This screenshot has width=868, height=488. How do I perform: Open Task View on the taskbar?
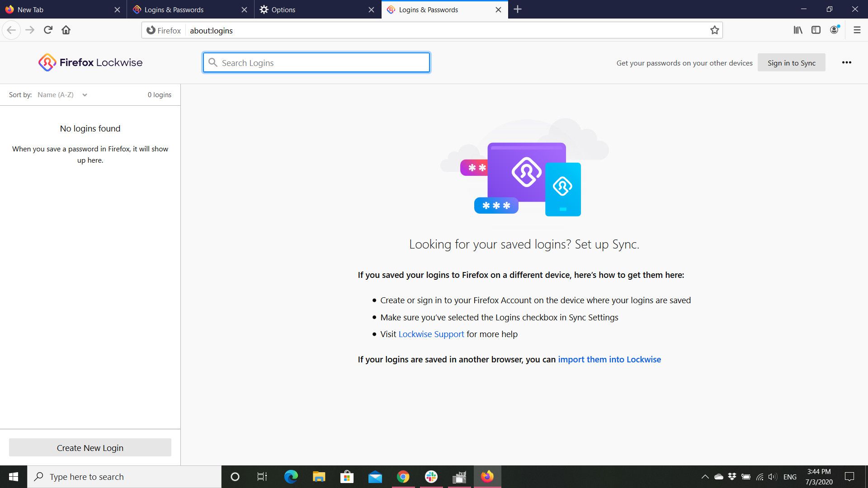coord(262,477)
